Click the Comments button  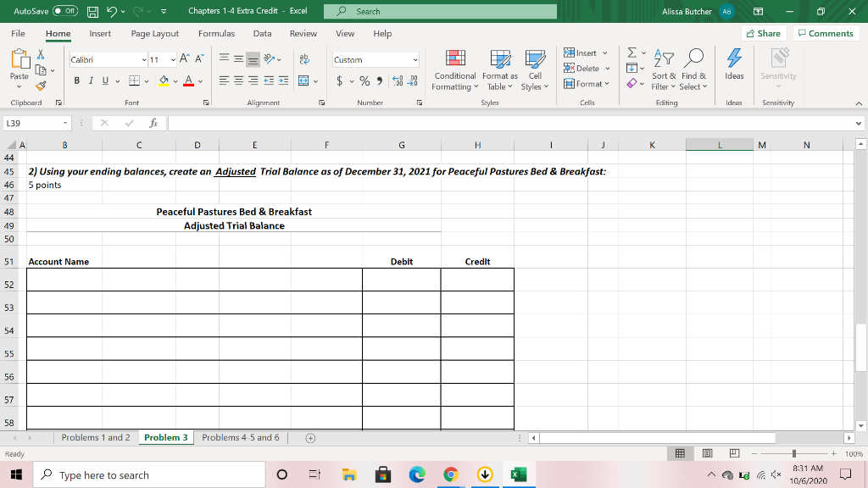point(826,33)
